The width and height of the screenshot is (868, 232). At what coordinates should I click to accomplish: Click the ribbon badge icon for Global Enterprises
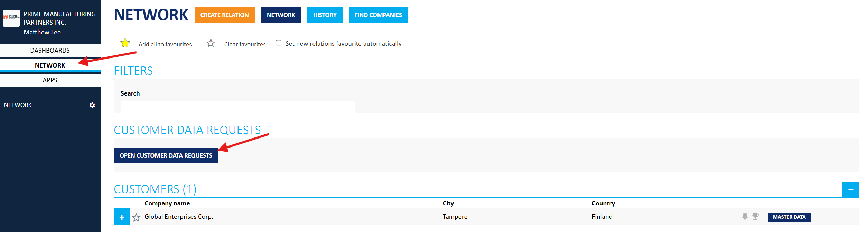point(745,216)
